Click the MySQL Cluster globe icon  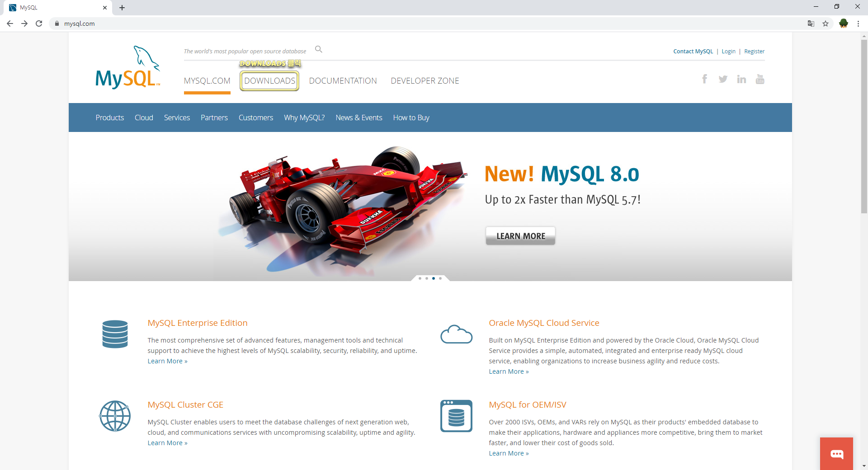(115, 416)
